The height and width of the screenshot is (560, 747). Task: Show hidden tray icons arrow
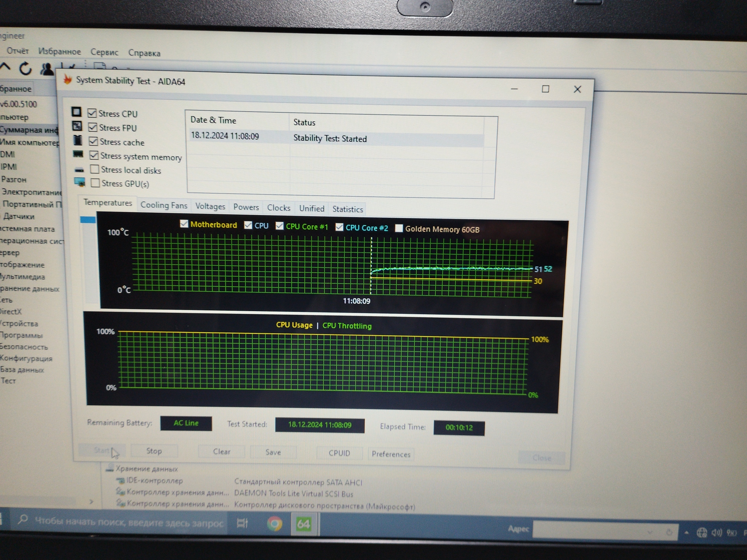[686, 532]
